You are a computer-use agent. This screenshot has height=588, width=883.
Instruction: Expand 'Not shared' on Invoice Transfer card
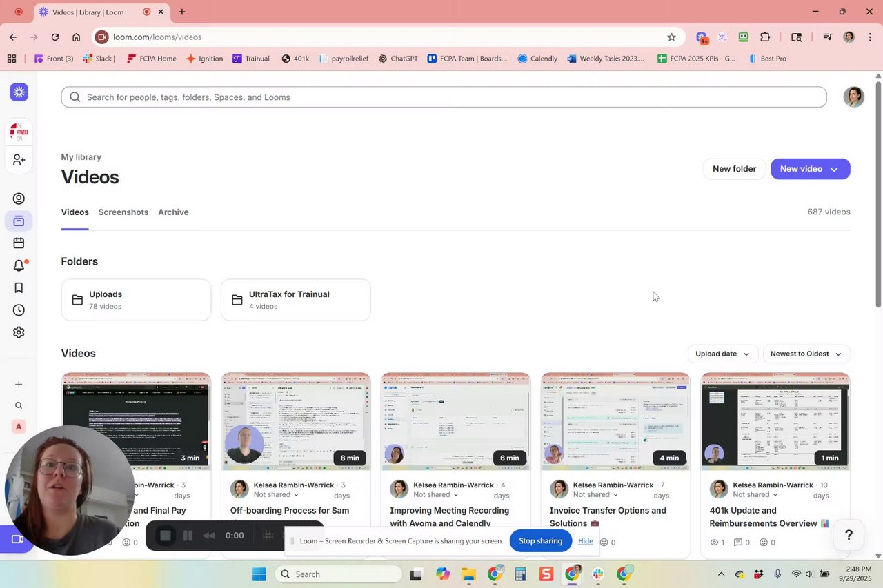[x=595, y=495]
